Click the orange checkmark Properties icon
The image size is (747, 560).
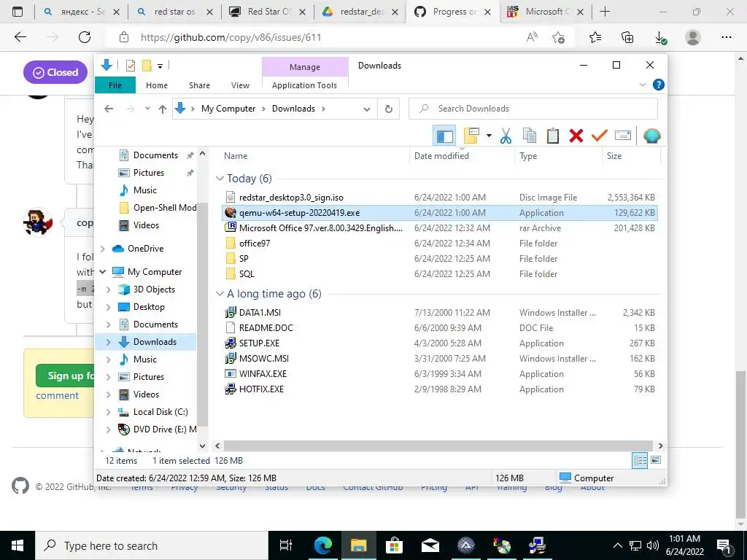(x=600, y=136)
